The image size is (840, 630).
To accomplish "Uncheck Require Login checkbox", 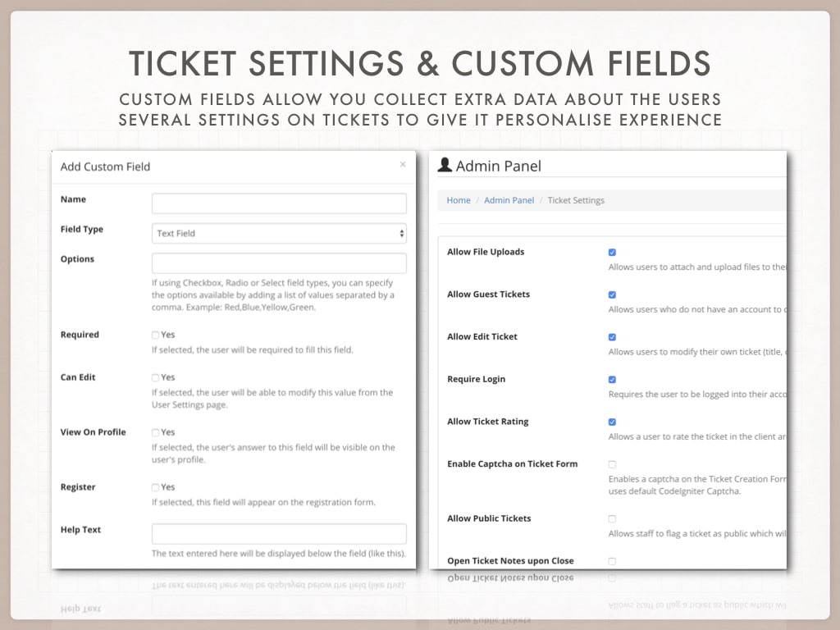I will pos(612,379).
